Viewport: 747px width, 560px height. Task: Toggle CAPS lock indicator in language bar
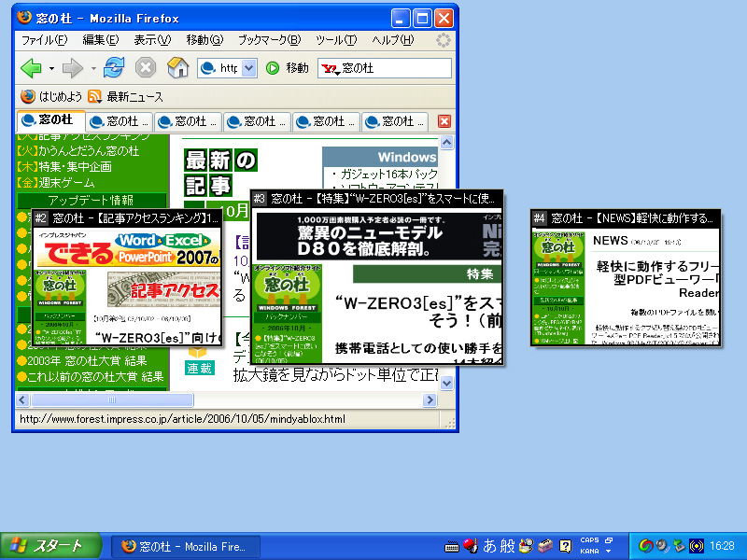point(589,540)
